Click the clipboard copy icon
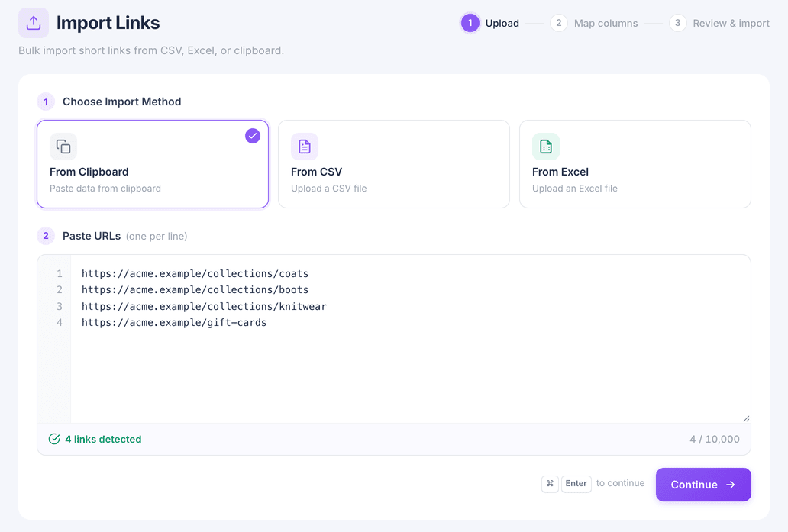Viewport: 788px width, 532px height. 63,147
